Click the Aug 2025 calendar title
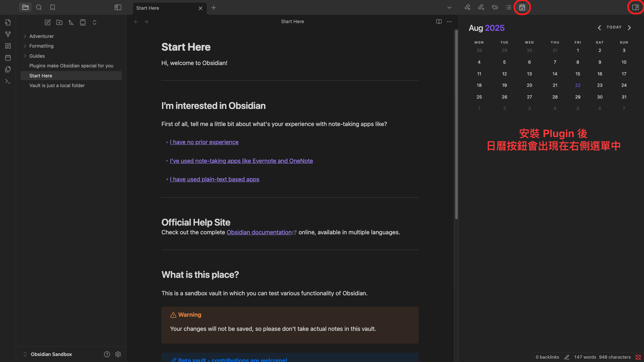 click(x=486, y=28)
